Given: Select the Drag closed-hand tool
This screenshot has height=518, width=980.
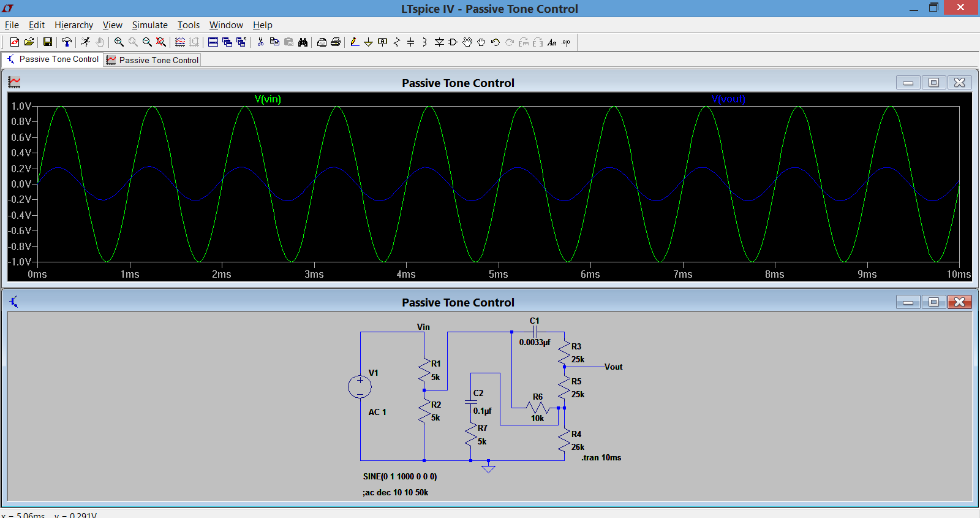Looking at the screenshot, I should 481,42.
